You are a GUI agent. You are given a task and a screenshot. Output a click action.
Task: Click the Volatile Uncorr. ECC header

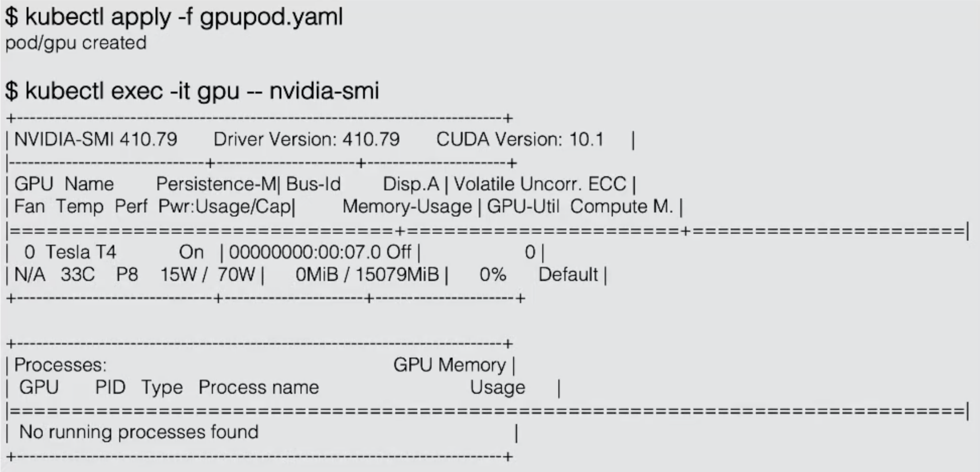(x=540, y=184)
